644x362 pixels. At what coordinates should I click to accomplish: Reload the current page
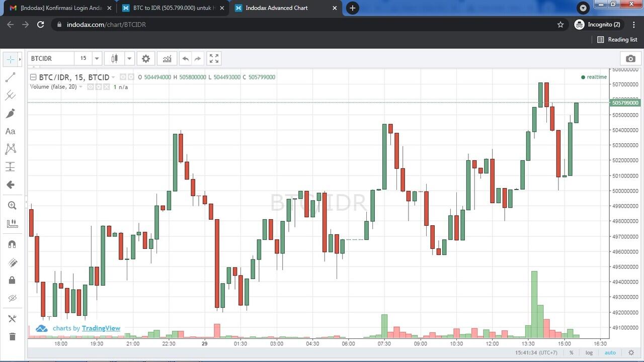coord(41,24)
